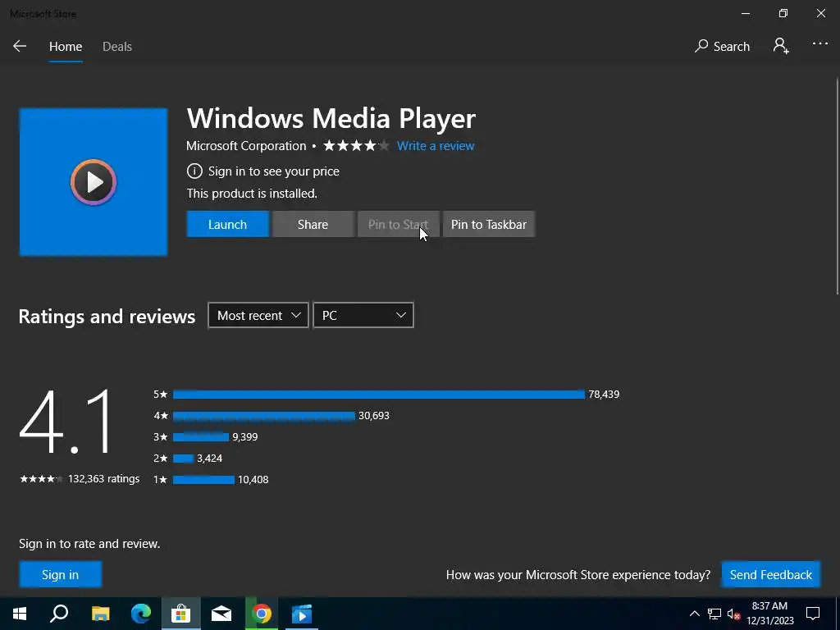
Task: Click 'This product is installed.' text
Action: coord(252,194)
